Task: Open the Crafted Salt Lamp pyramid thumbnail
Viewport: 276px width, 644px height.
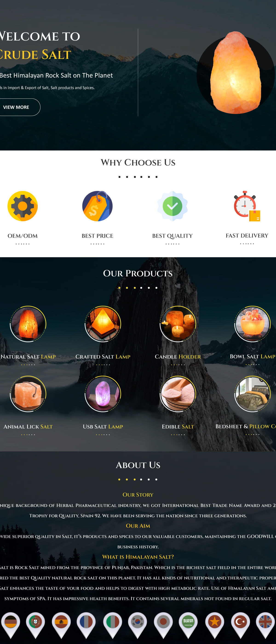Action: pyautogui.click(x=103, y=324)
